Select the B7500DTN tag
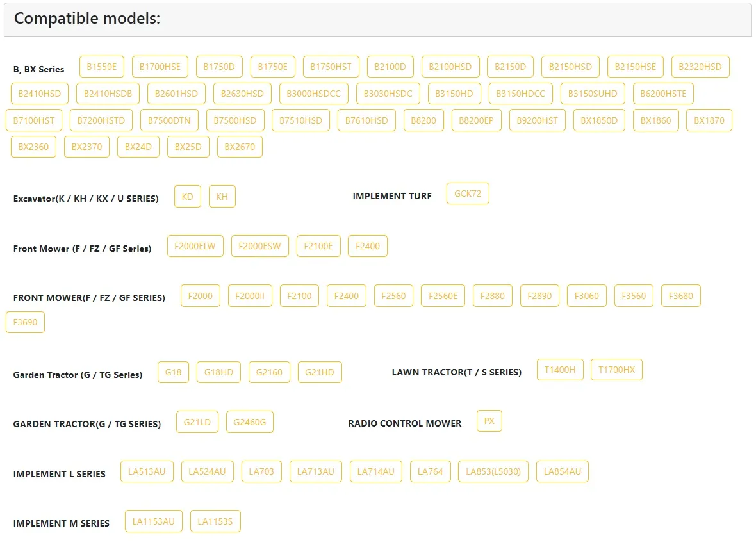The width and height of the screenshot is (756, 556). tap(169, 120)
